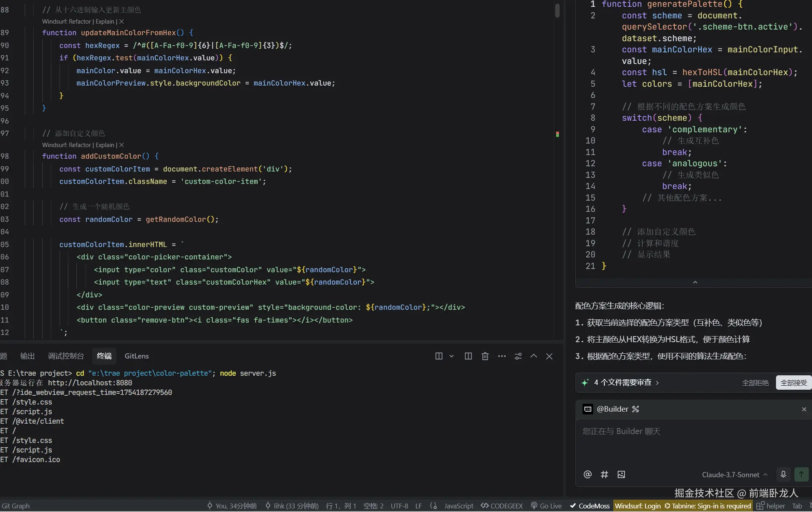Viewport: 812px width, 512px height.
Task: Open the new terminal profile dropdown arrow
Action: (451, 356)
